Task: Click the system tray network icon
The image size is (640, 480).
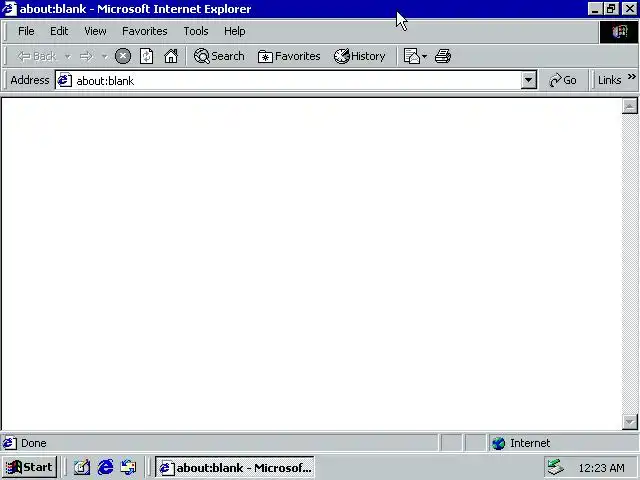Action: 556,467
